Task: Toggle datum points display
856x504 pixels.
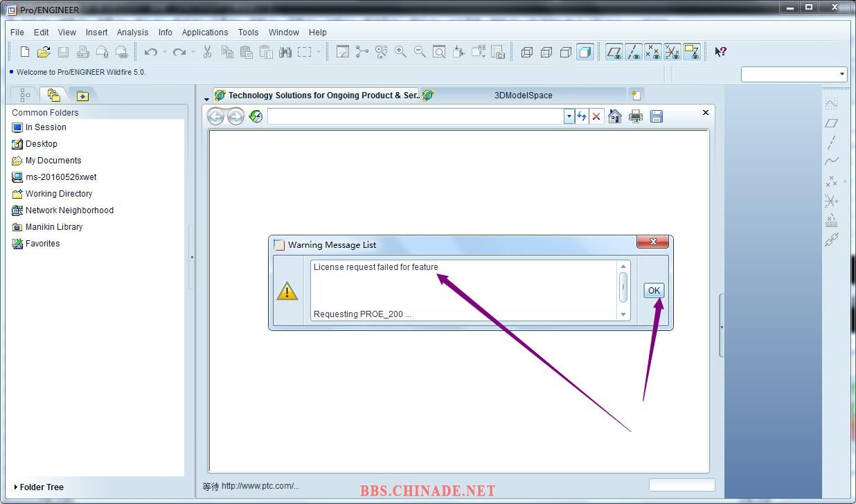Action: (653, 52)
